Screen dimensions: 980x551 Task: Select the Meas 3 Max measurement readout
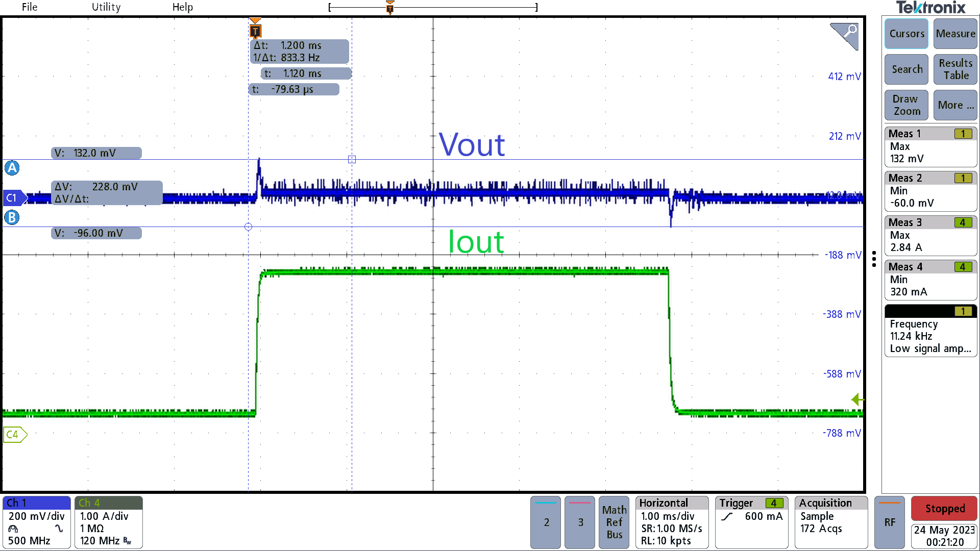click(930, 235)
